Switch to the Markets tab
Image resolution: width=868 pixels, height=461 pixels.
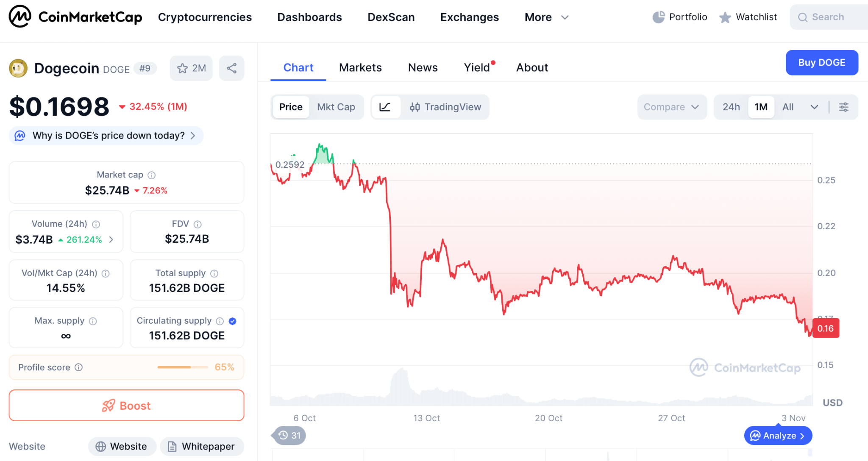pyautogui.click(x=360, y=67)
